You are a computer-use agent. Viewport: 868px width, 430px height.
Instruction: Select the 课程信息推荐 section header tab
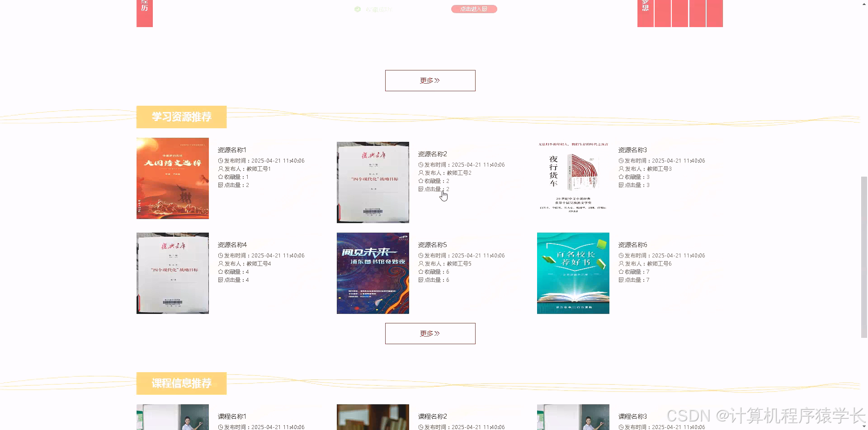click(181, 383)
